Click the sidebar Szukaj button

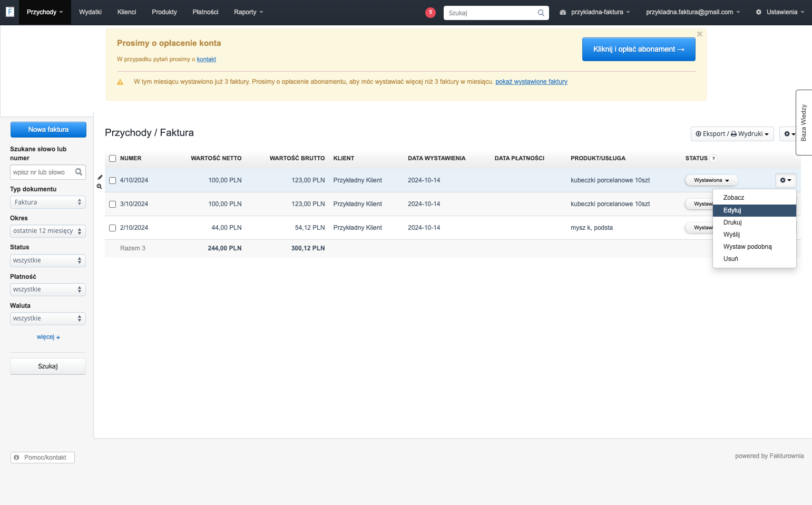point(48,366)
